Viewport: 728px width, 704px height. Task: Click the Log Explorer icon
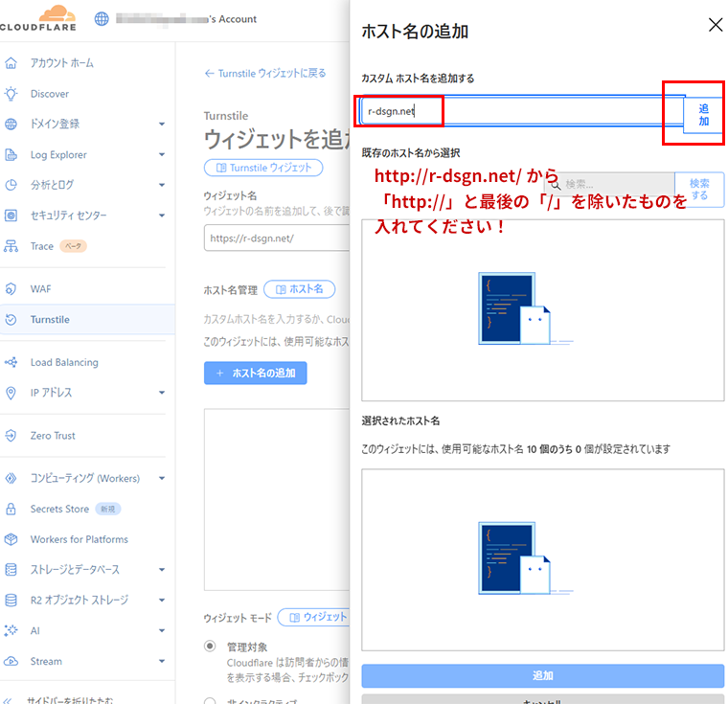point(11,154)
